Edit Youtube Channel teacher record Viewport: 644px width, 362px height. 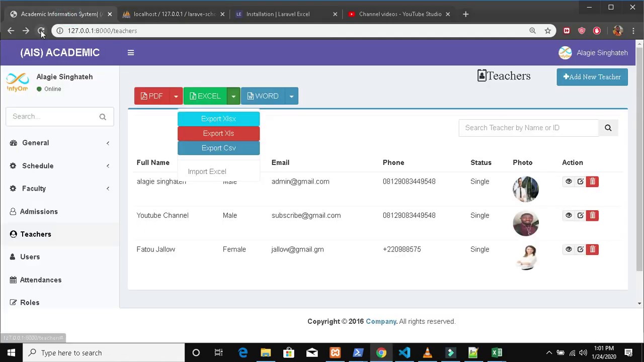(x=580, y=215)
